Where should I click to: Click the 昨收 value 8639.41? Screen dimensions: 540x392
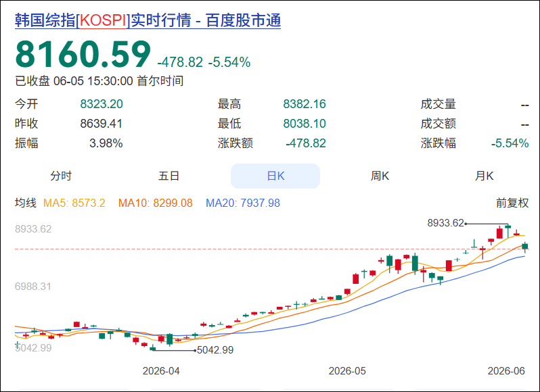(x=102, y=124)
